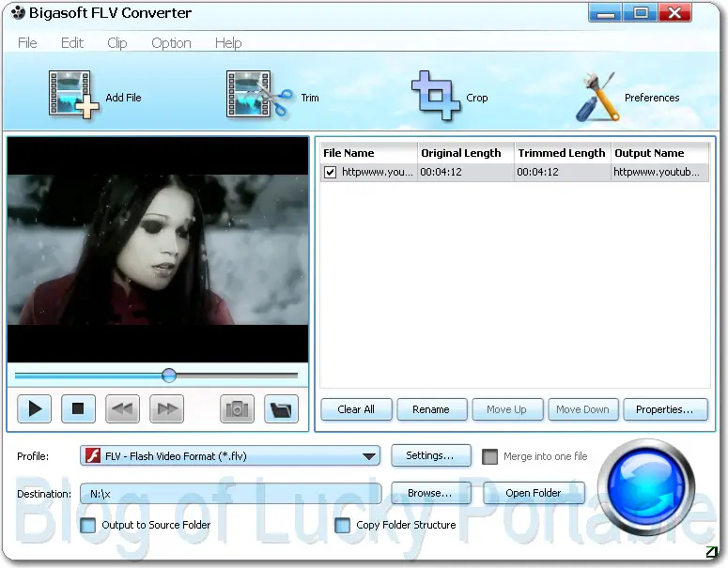Click the Original Length column header
The height and width of the screenshot is (568, 728).
[x=466, y=153]
